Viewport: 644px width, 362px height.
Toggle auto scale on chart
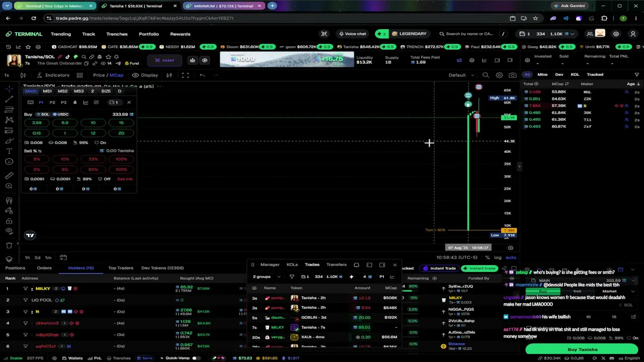511,257
